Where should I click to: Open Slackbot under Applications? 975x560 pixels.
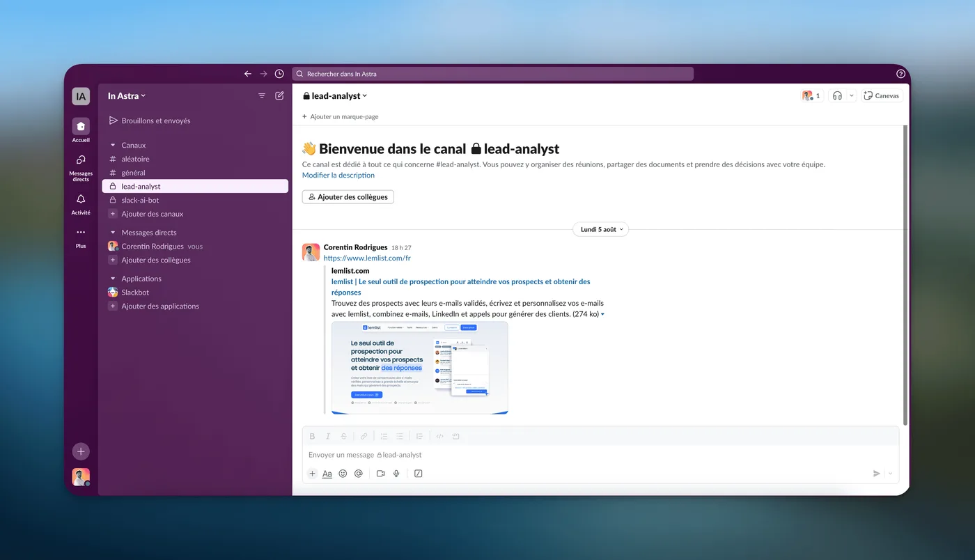coord(195,293)
